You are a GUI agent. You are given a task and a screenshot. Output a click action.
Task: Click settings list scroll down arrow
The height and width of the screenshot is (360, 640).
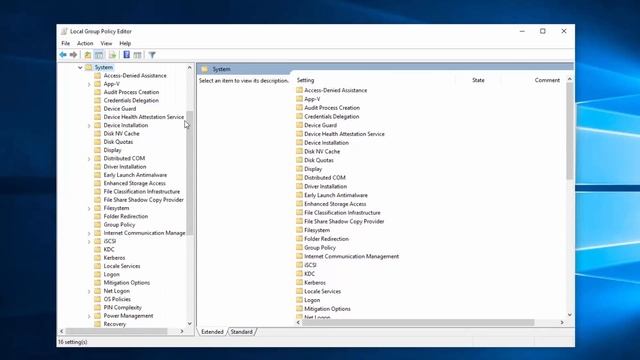[570, 315]
